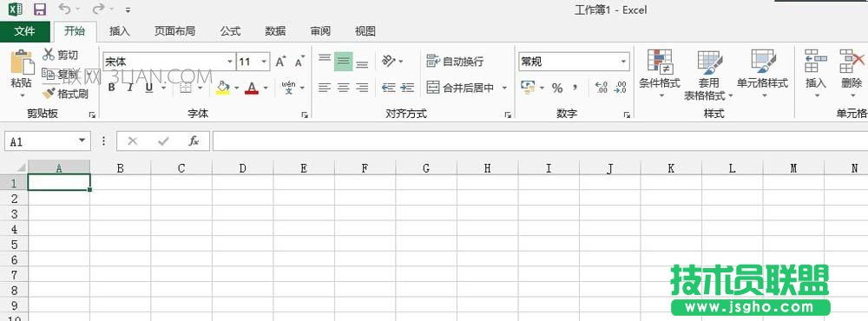Open the 常规 number format dropdown
The image size is (868, 321).
pos(624,62)
